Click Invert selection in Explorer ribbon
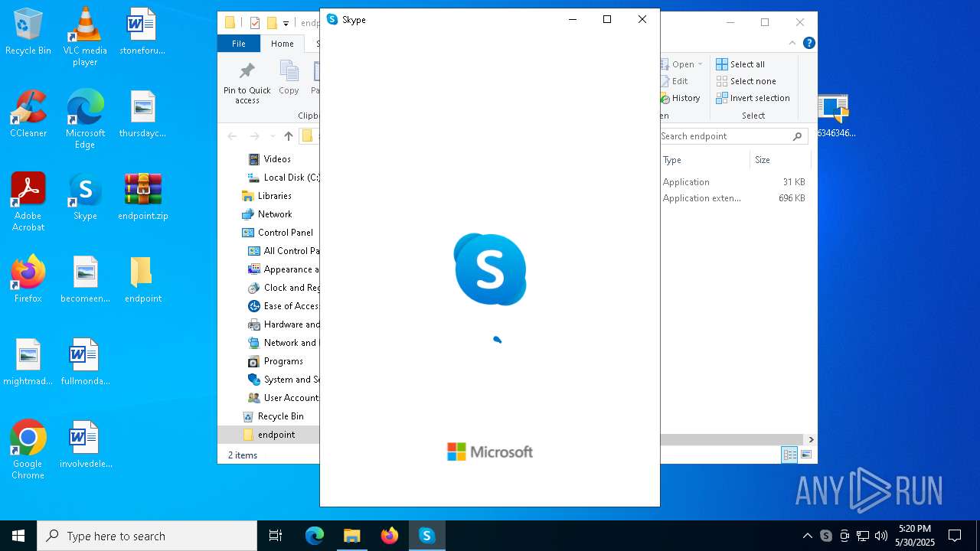The width and height of the screenshot is (980, 551). tap(753, 98)
